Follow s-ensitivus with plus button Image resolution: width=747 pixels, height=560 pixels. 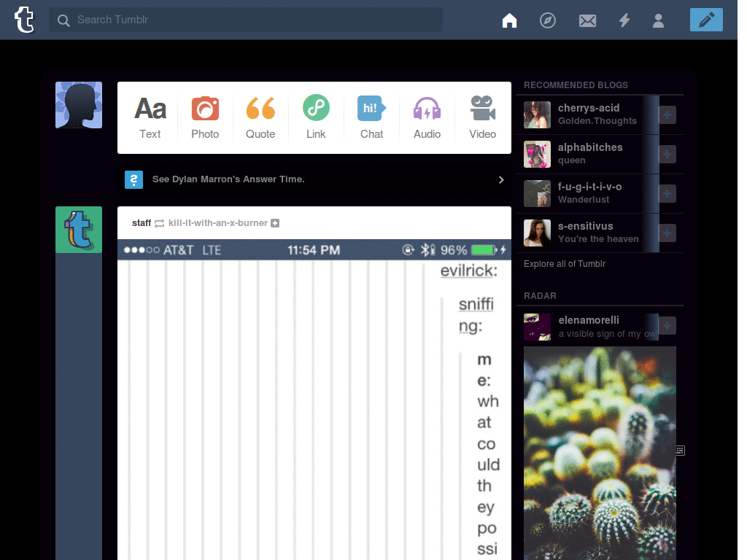pyautogui.click(x=667, y=233)
